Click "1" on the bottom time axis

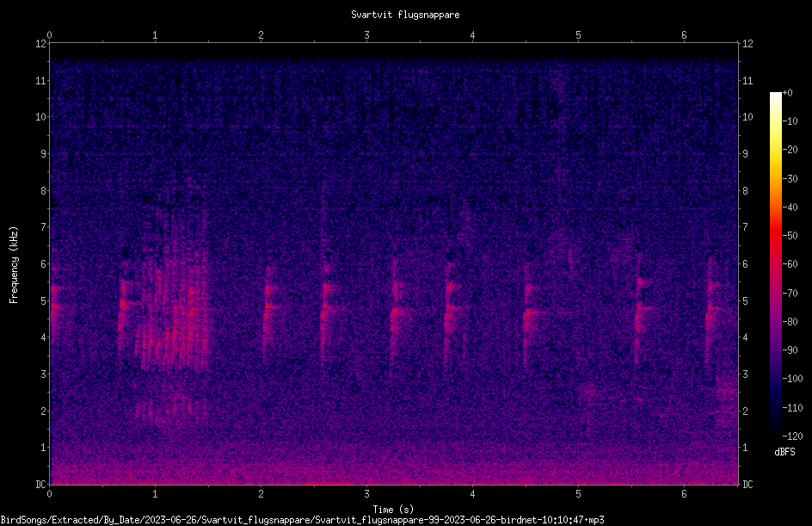click(x=155, y=494)
